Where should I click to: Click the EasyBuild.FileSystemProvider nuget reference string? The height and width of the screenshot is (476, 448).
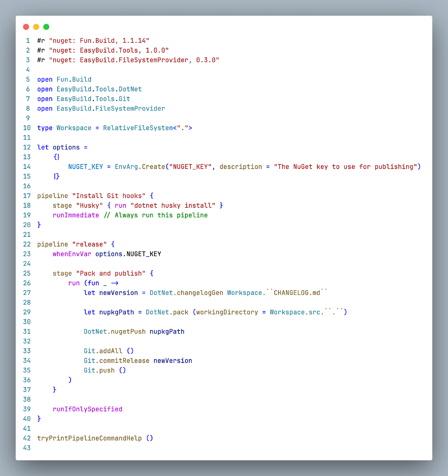click(x=134, y=60)
